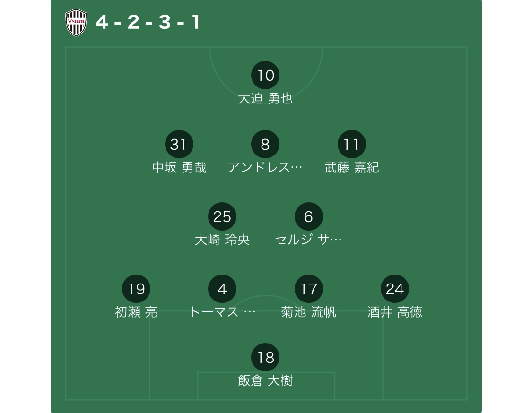This screenshot has height=413, width=532.
Task: Open player name 菊池 流帆
Action: [x=308, y=312]
